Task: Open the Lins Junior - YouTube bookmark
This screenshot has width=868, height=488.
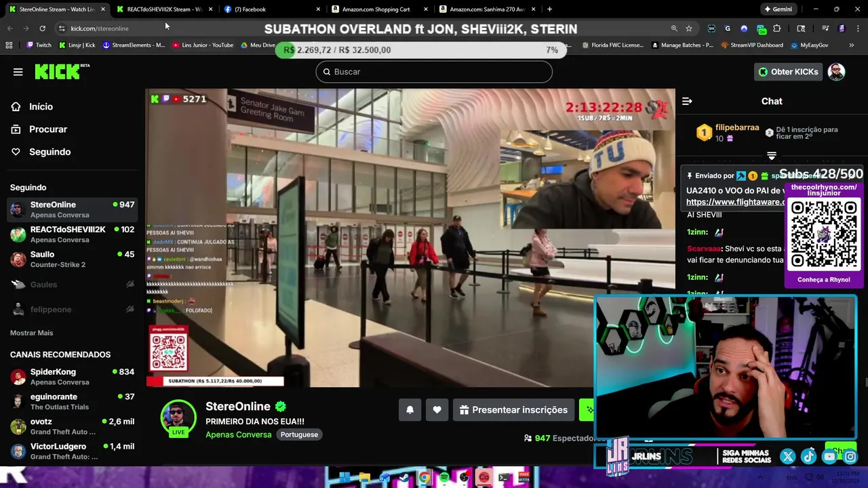Action: point(202,45)
